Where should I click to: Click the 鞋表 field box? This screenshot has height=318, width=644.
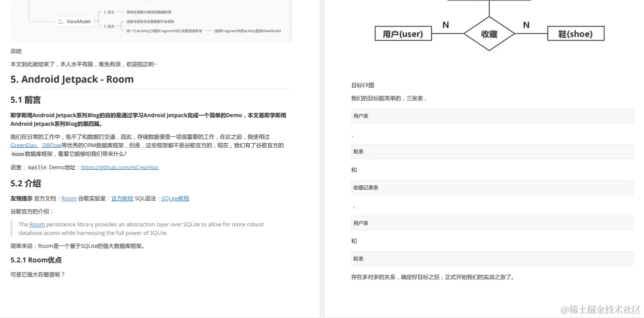[x=492, y=151]
